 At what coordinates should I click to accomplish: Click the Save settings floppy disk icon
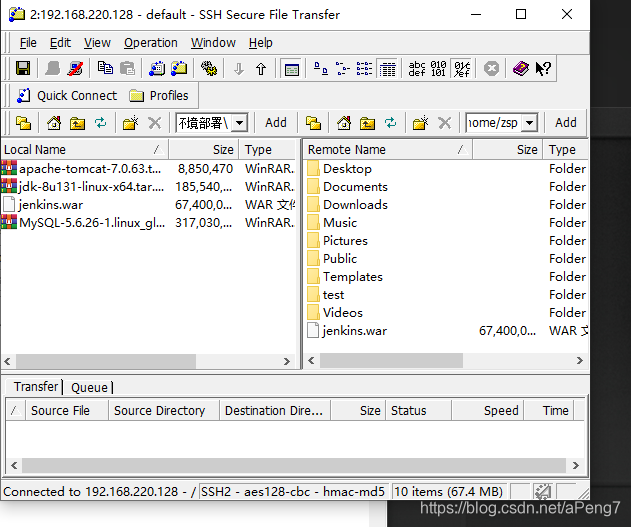coord(23,68)
